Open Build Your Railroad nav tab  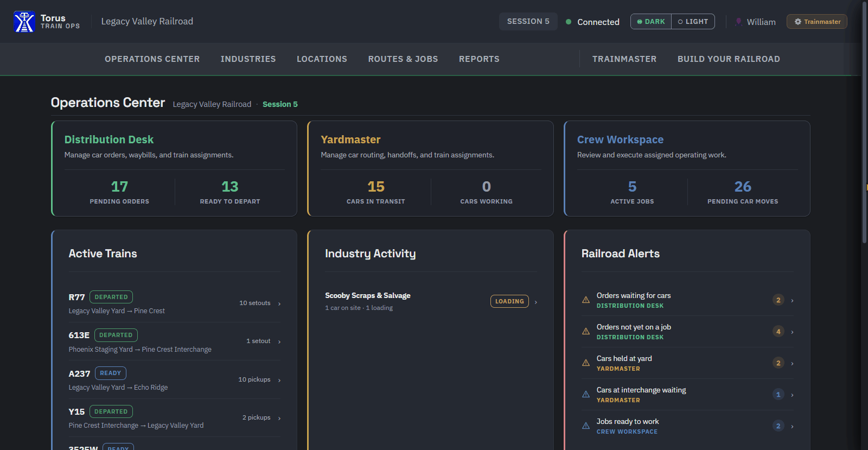tap(729, 59)
